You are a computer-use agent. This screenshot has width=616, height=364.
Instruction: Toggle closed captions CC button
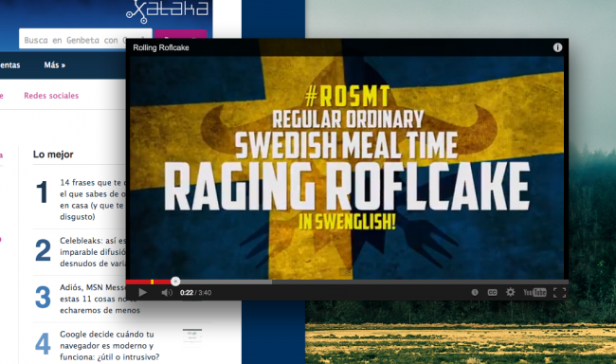492,293
